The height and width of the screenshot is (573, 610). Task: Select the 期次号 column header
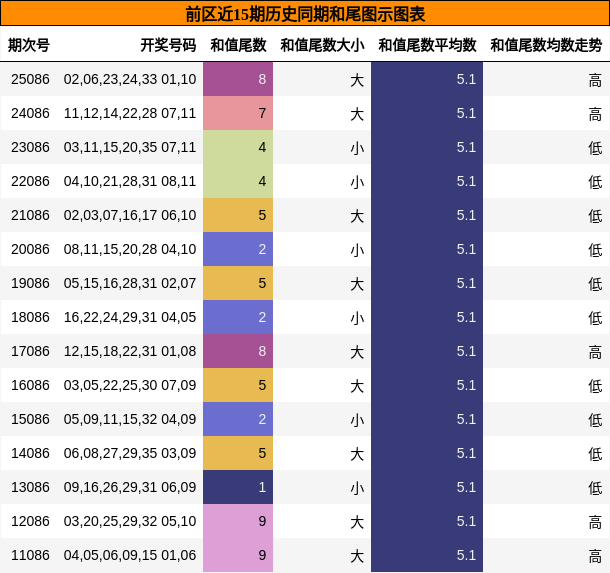point(29,45)
